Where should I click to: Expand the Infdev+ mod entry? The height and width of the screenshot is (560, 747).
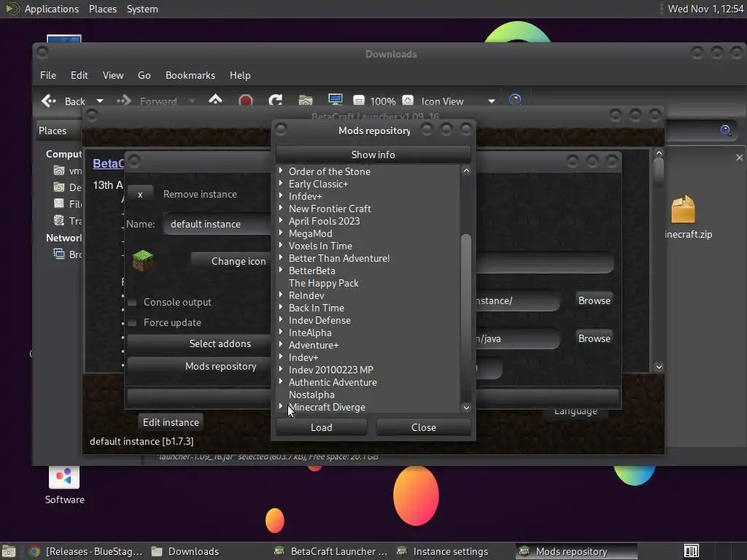click(281, 195)
